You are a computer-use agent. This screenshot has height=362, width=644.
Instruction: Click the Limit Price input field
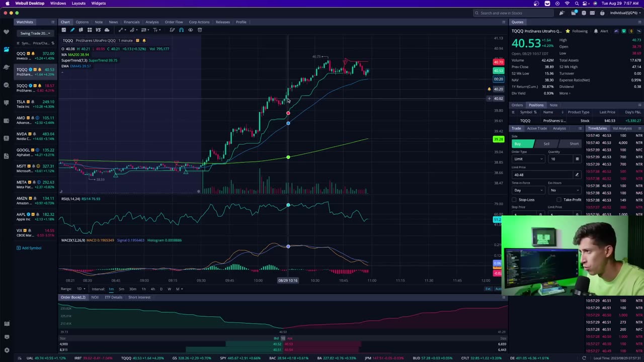542,174
